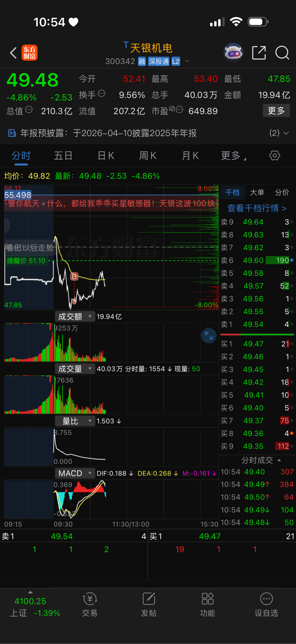Tap 金额 19.94亿 value
Image resolution: width=296 pixels, height=644 pixels.
[274, 95]
